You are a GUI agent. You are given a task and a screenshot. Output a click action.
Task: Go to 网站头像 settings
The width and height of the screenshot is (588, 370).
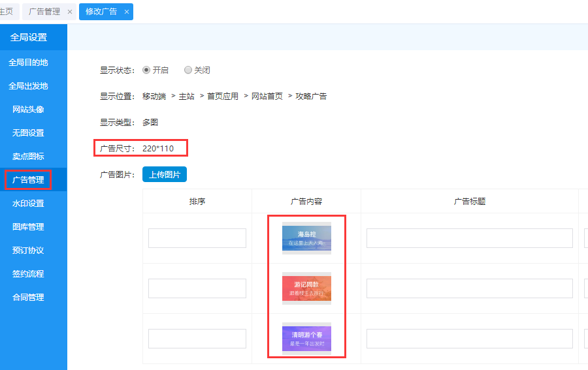[28, 110]
